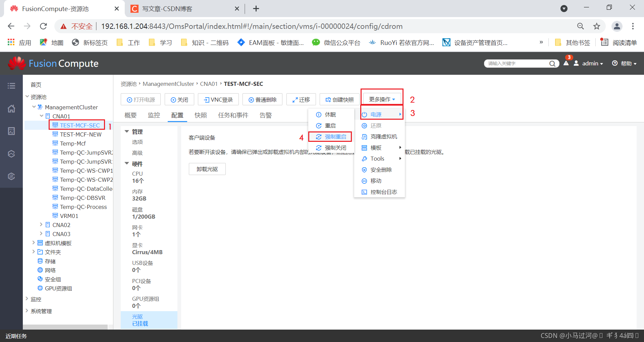Click the search magnifier in the keyword box
The height and width of the screenshot is (342, 644).
[x=552, y=63]
